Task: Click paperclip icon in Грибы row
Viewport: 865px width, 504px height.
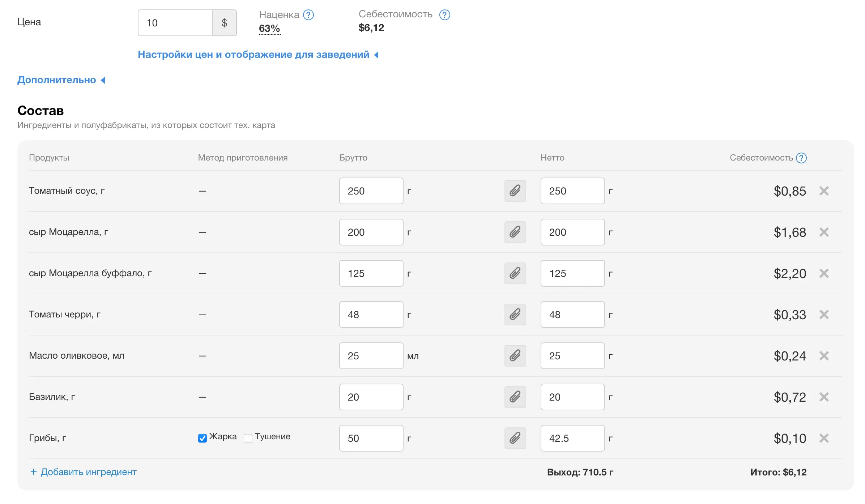Action: click(515, 438)
